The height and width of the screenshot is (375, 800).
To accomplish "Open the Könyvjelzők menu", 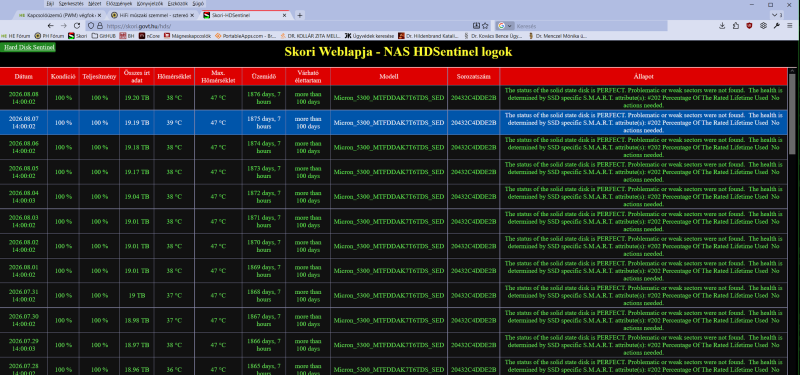I will click(x=149, y=4).
